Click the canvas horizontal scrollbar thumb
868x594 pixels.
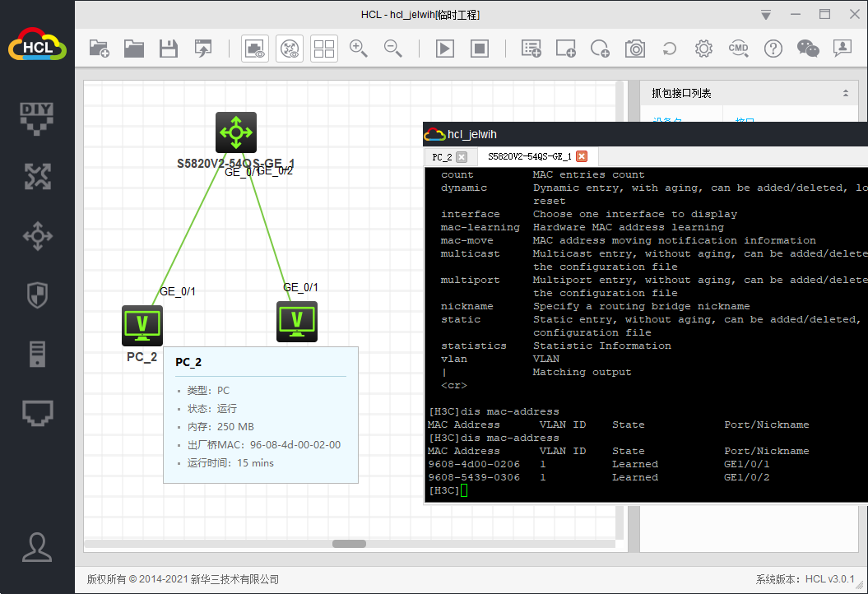[349, 544]
